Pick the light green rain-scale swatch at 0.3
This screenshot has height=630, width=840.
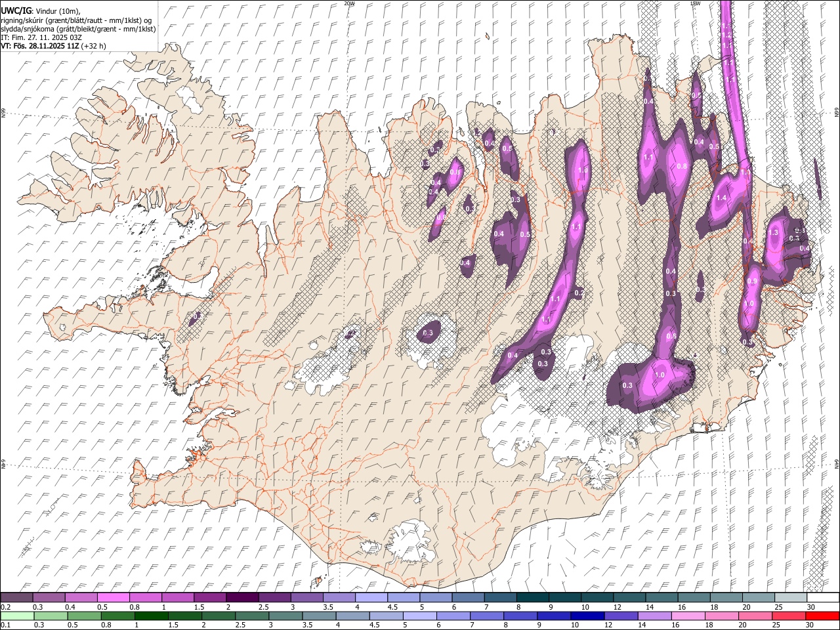tap(51, 616)
